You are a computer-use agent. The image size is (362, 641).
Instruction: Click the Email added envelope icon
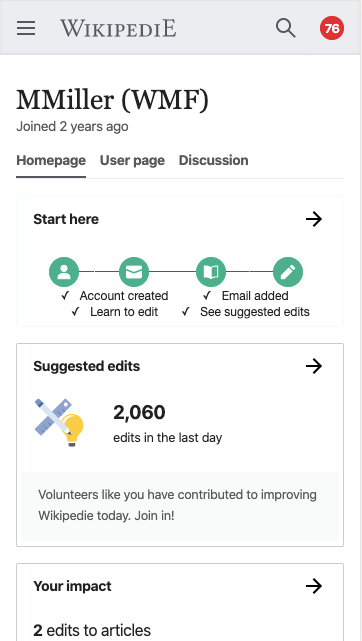(134, 272)
